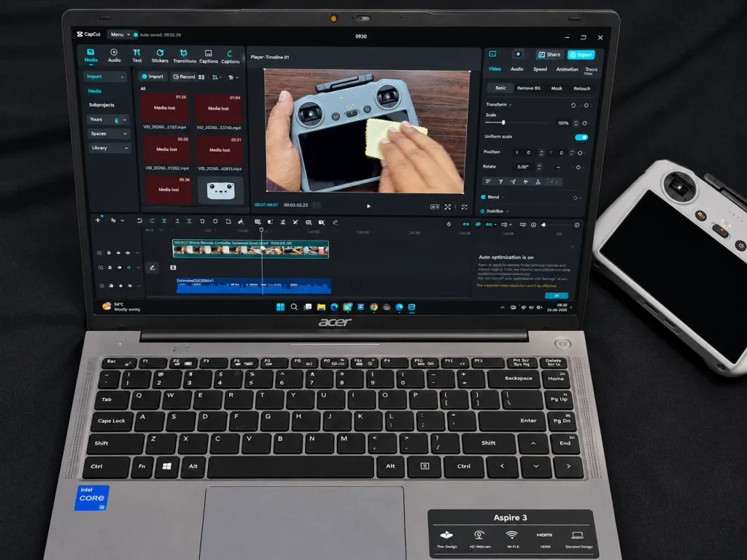Lock the bottom audio track
The height and width of the screenshot is (560, 747).
pyautogui.click(x=111, y=286)
